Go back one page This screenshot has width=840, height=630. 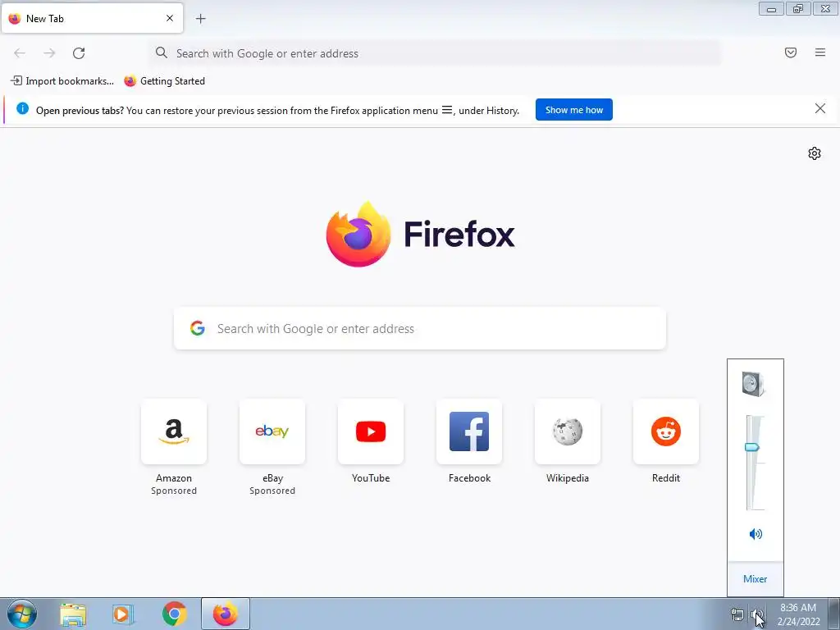click(x=20, y=53)
